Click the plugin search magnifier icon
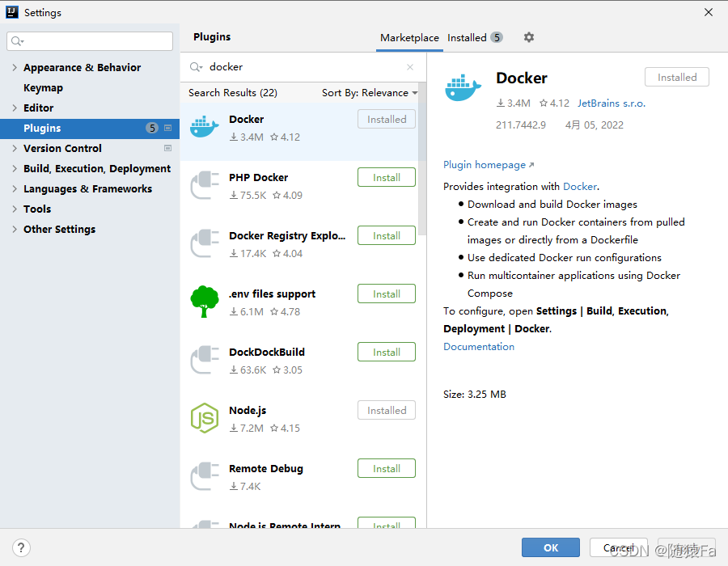728x566 pixels. (196, 67)
